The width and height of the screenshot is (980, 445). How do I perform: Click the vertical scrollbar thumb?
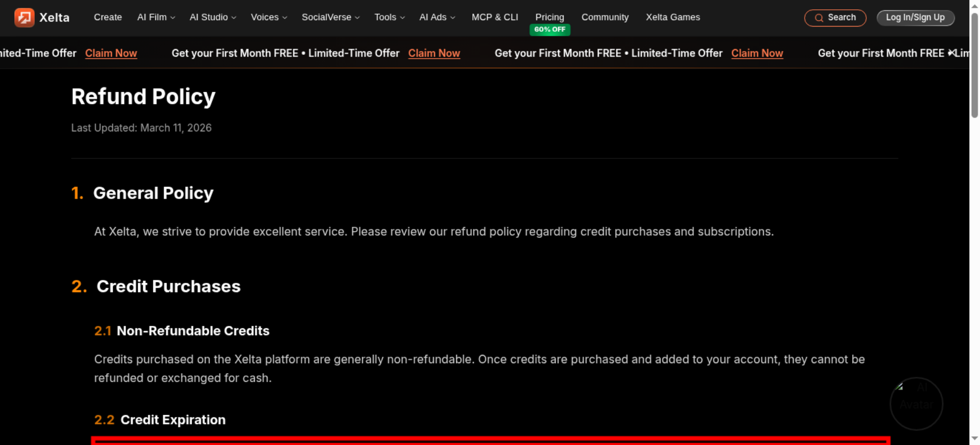[975, 65]
